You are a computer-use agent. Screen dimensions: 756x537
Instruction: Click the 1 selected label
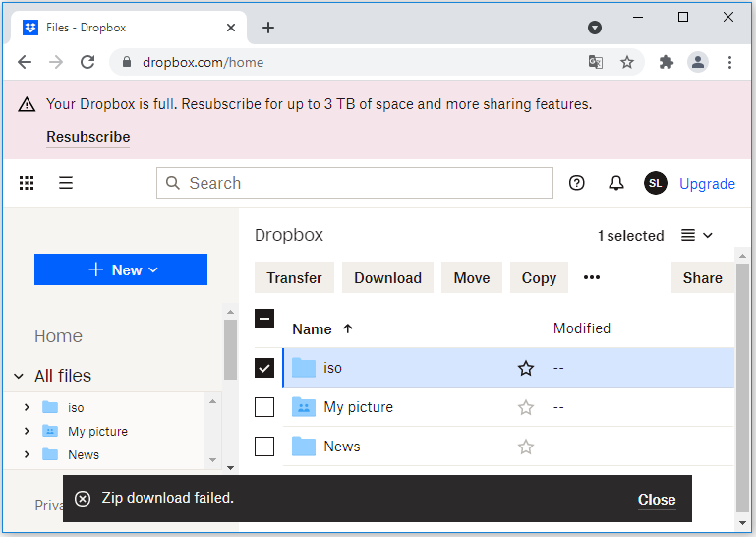click(630, 235)
